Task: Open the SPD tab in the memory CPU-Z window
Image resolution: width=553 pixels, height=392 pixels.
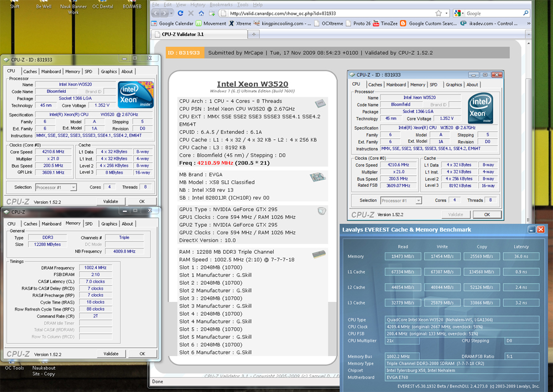Action: pos(89,223)
